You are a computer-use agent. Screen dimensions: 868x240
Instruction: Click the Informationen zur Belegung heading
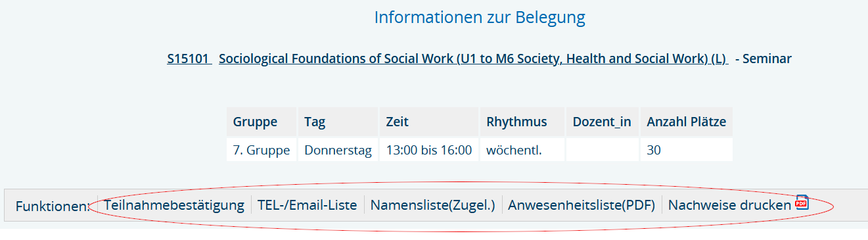click(480, 17)
